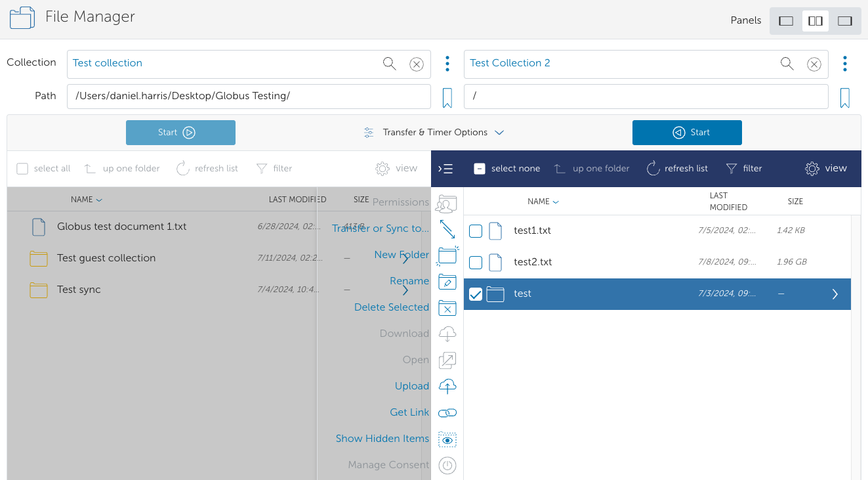Bookmark the right panel path
The width and height of the screenshot is (868, 480).
coord(845,98)
